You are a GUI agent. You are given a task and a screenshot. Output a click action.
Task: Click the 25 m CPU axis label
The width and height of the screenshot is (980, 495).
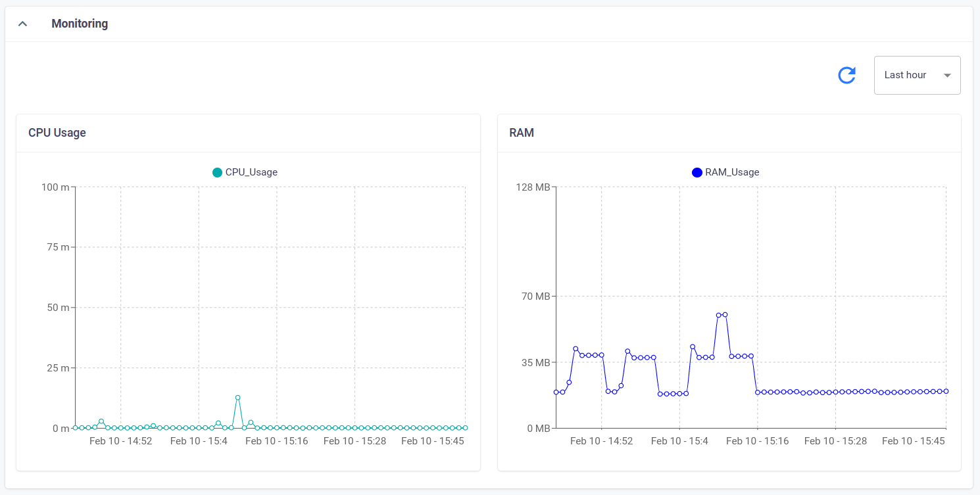pos(58,367)
